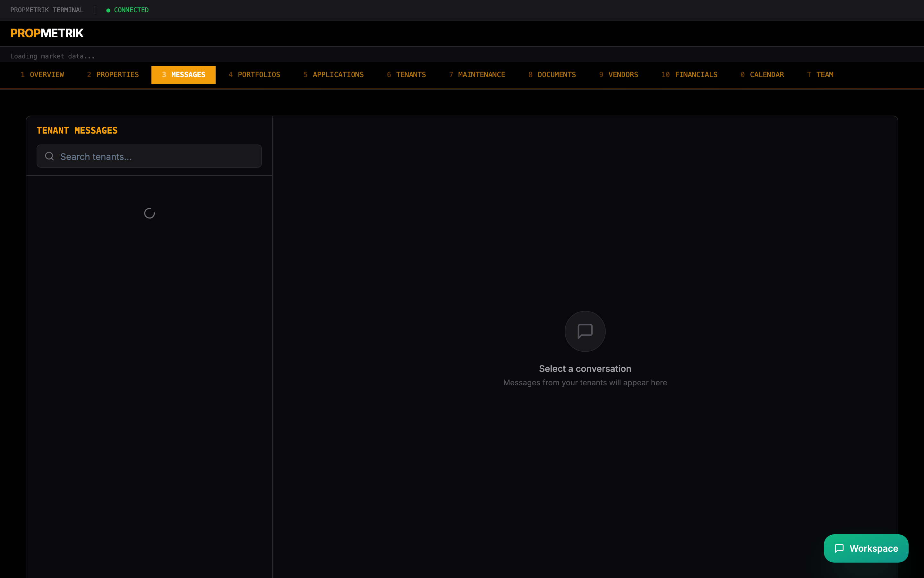The width and height of the screenshot is (924, 578).
Task: Open the Overview tab
Action: pyautogui.click(x=42, y=75)
